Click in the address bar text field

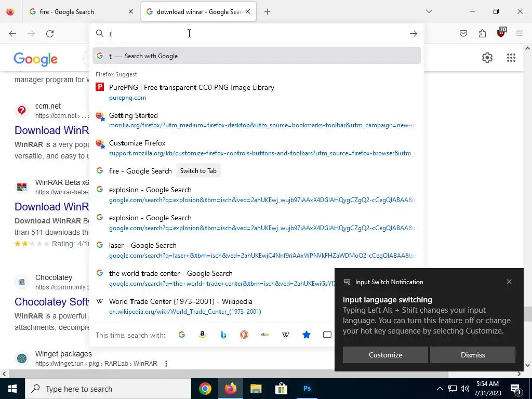(258, 33)
